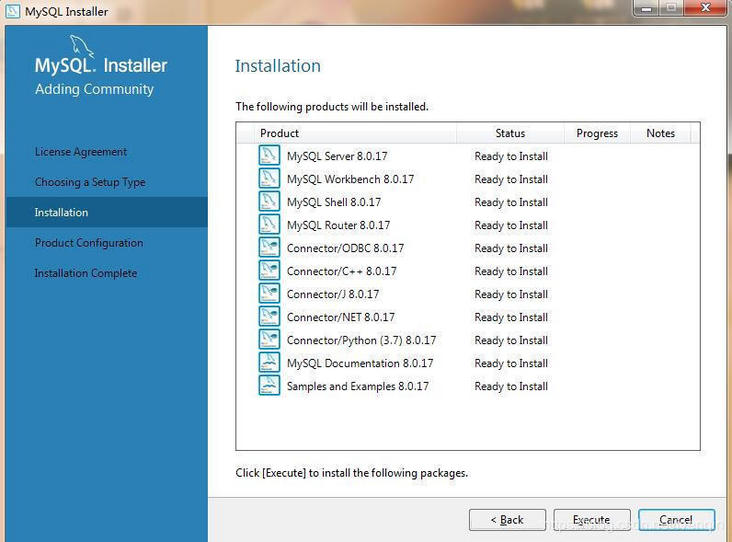Image resolution: width=732 pixels, height=542 pixels.
Task: Jump to Installation Complete step
Action: click(86, 273)
